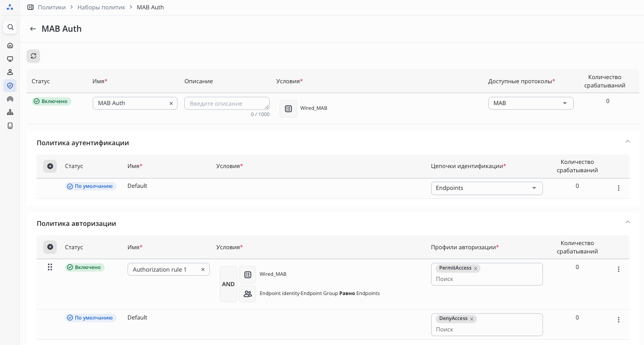The height and width of the screenshot is (345, 644).
Task: Click drag handle of Authorization rule 1
Action: [x=50, y=267]
